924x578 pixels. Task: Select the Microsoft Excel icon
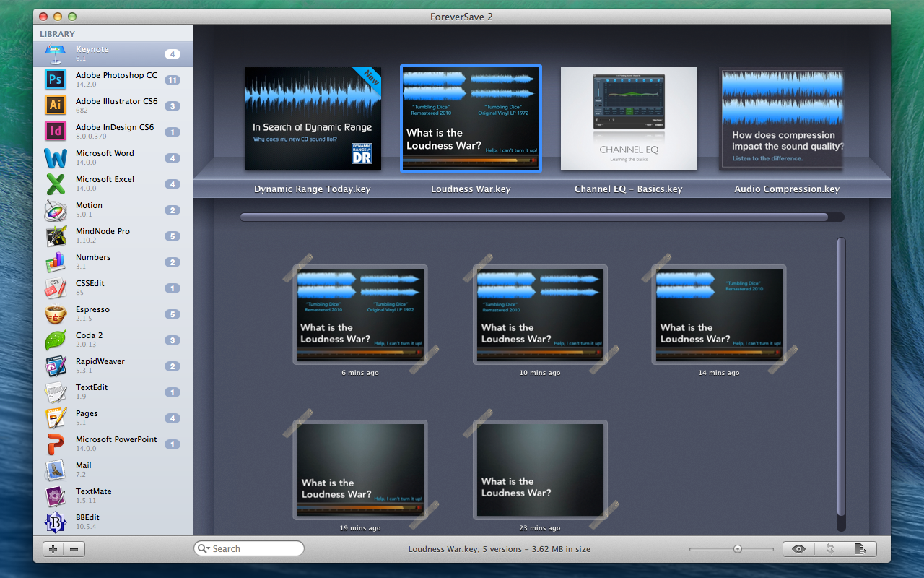(x=56, y=184)
